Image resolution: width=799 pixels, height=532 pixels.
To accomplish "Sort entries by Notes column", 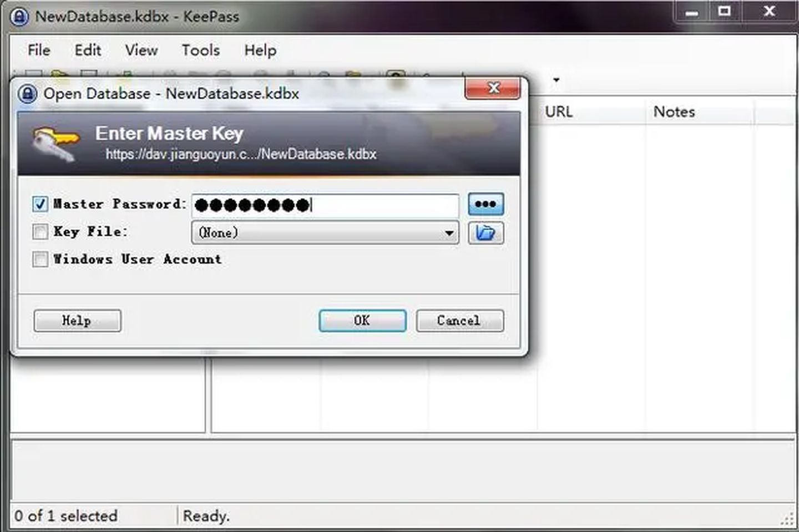I will pyautogui.click(x=699, y=112).
